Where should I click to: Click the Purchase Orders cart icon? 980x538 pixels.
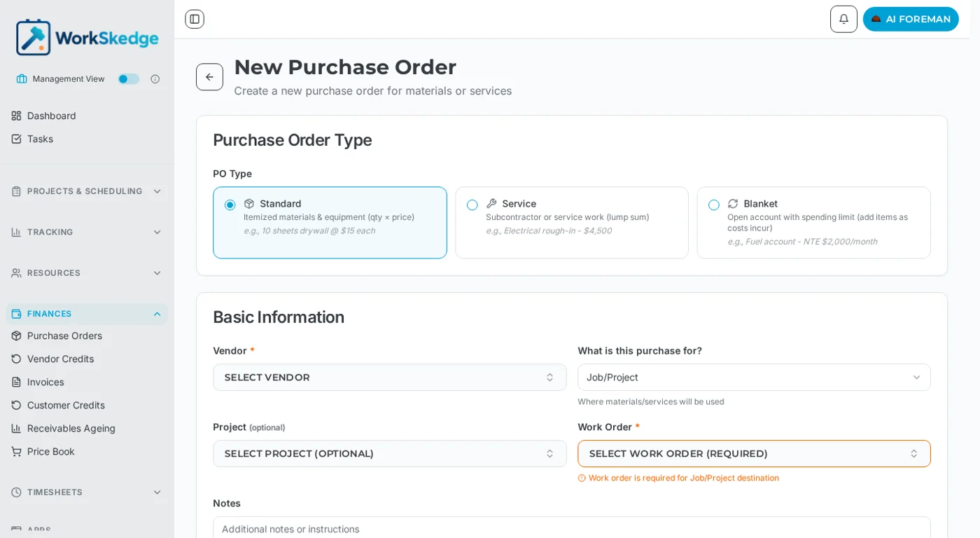pos(16,336)
